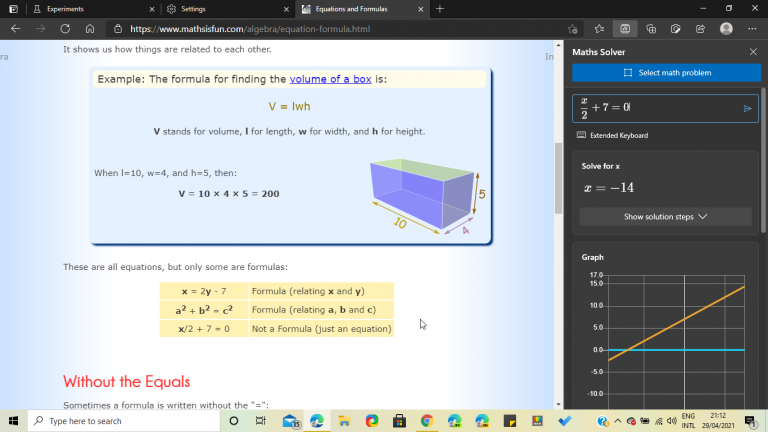Viewport: 768px width, 432px height.
Task: Open a new browser tab with plus icon
Action: coord(440,9)
